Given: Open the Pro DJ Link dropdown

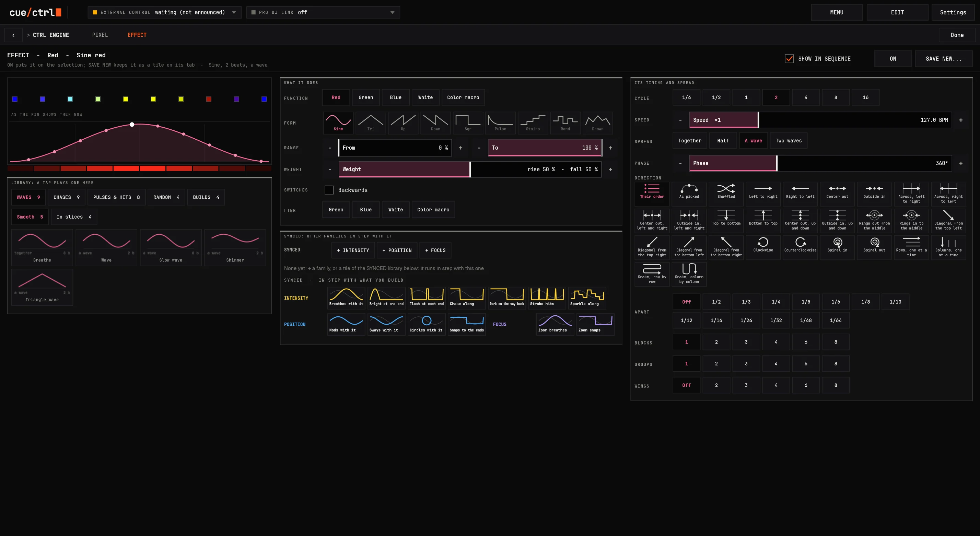Looking at the screenshot, I should (323, 12).
